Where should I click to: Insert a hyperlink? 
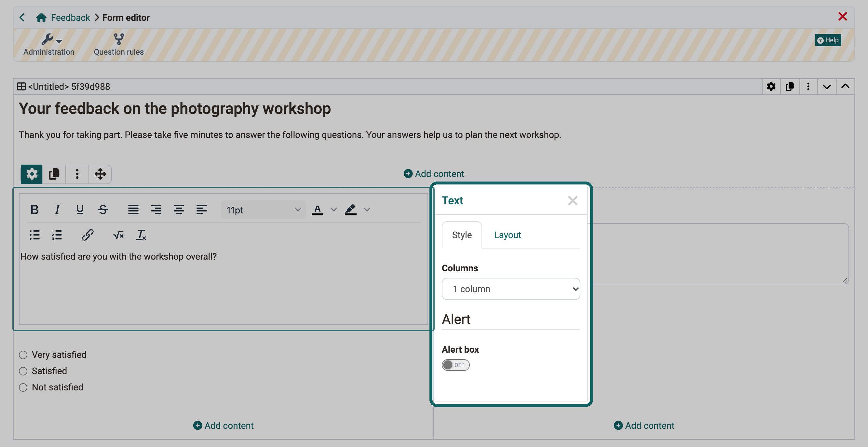click(88, 235)
